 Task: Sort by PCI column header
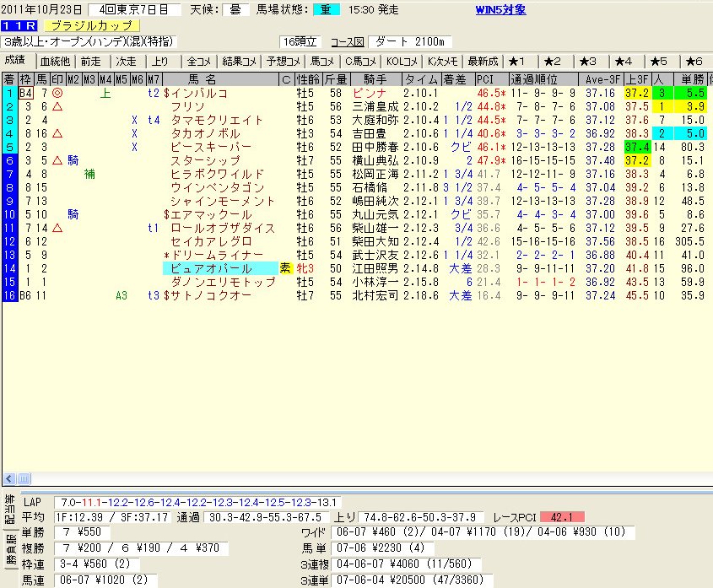click(491, 79)
